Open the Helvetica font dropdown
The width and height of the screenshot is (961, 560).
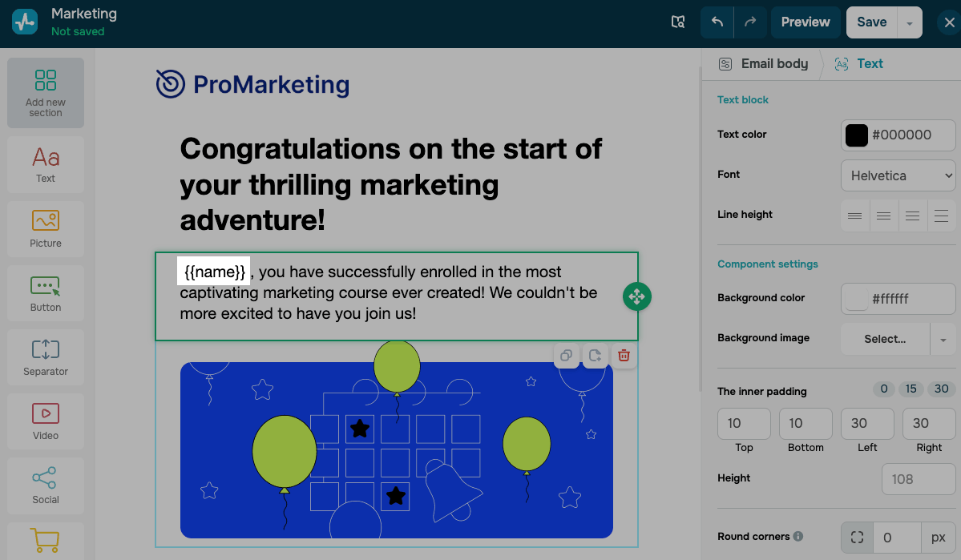click(x=898, y=175)
